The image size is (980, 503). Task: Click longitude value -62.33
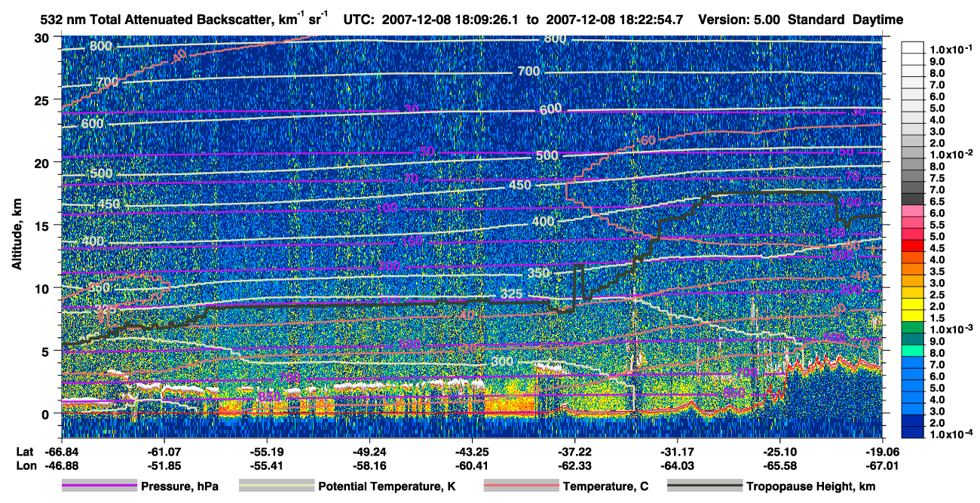(x=575, y=465)
